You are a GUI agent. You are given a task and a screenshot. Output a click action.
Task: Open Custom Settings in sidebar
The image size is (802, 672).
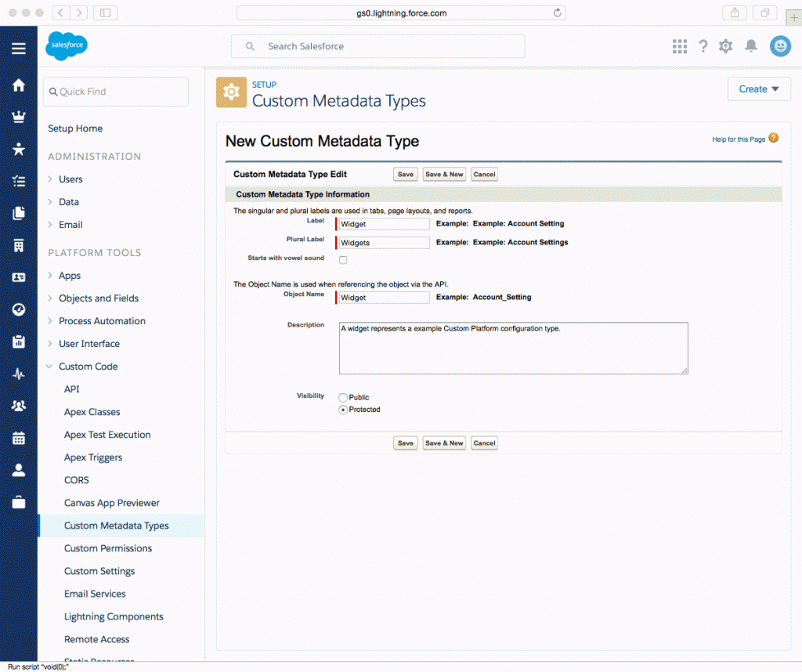[x=99, y=571]
